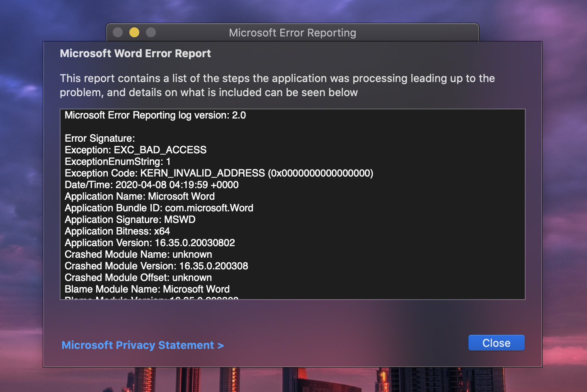Click the Microsoft Error Reporting title bar
This screenshot has width=587, height=392.
292,33
